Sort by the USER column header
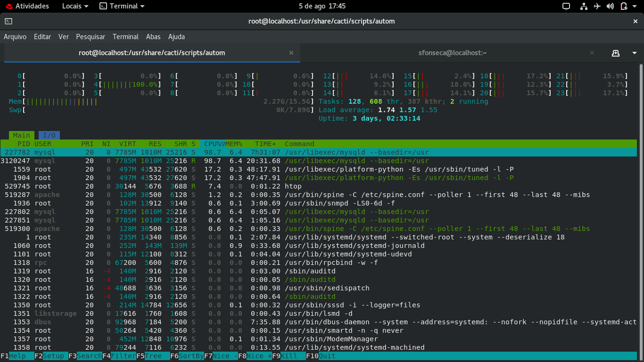This screenshot has width=644, height=362. click(x=43, y=144)
